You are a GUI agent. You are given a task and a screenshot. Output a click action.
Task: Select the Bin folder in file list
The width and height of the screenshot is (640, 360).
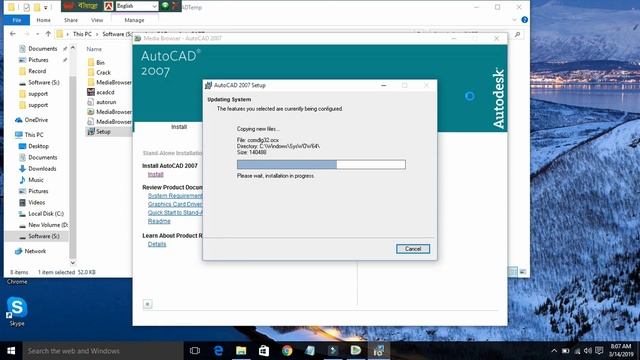click(x=100, y=62)
